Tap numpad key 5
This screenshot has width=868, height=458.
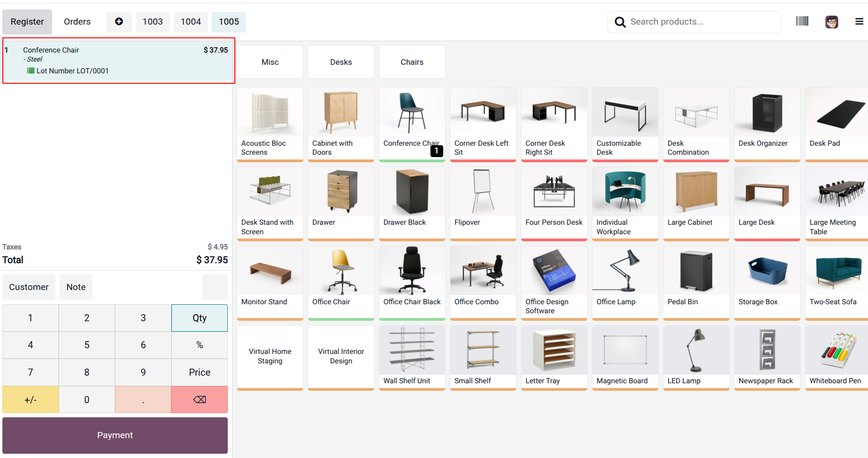pos(87,345)
